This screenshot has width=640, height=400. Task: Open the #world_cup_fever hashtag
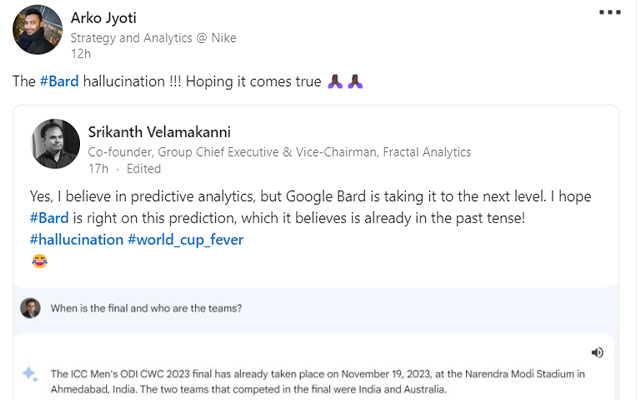pos(186,240)
